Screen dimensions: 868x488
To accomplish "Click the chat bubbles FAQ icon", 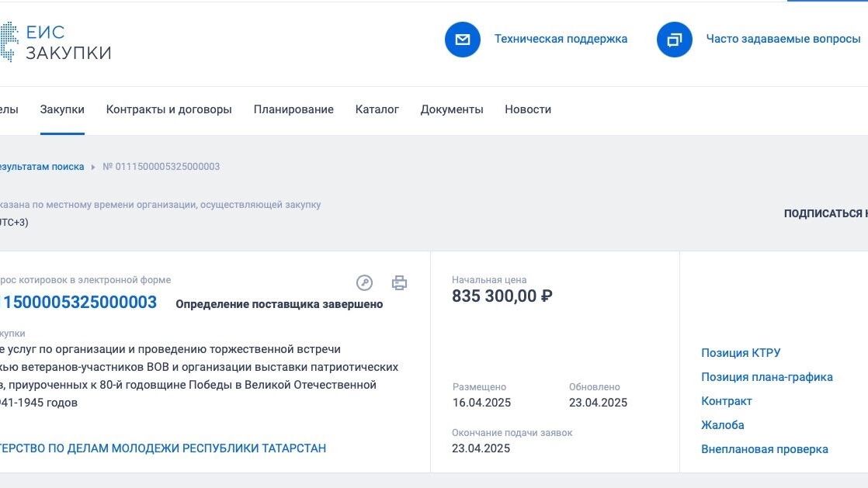I will coord(674,40).
